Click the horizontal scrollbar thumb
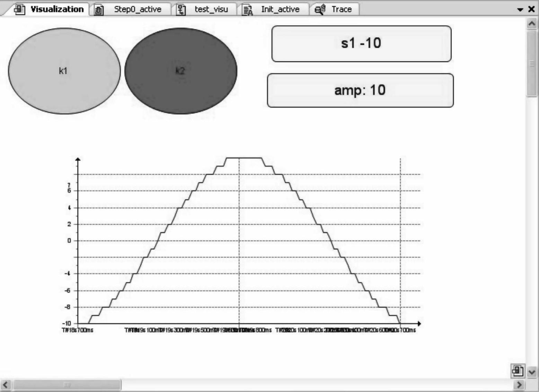The image size is (539, 392). (67, 384)
